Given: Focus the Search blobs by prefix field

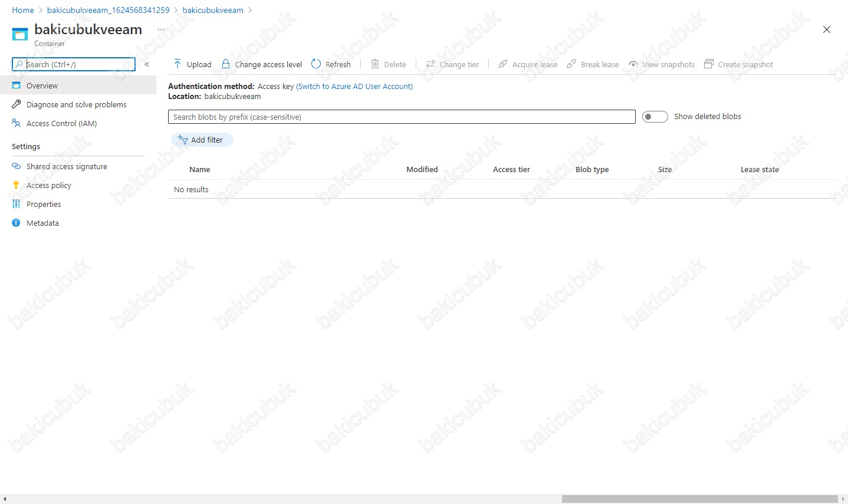Looking at the screenshot, I should [401, 117].
